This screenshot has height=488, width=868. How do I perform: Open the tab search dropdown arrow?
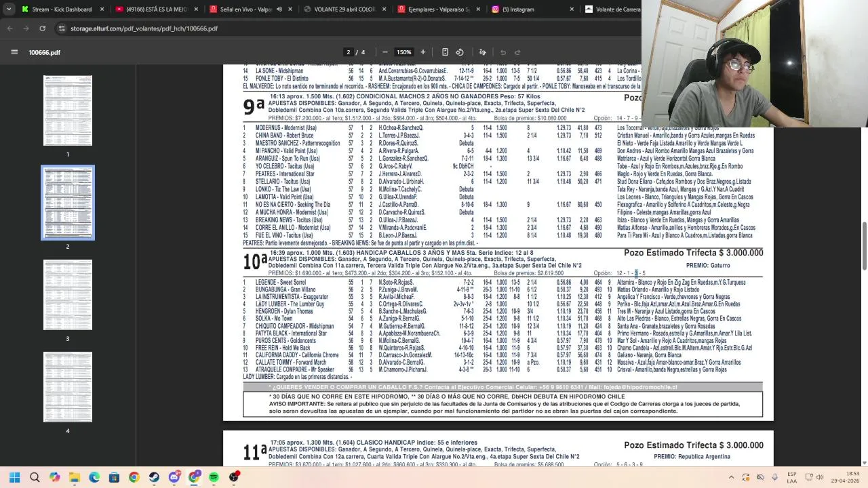[7, 9]
